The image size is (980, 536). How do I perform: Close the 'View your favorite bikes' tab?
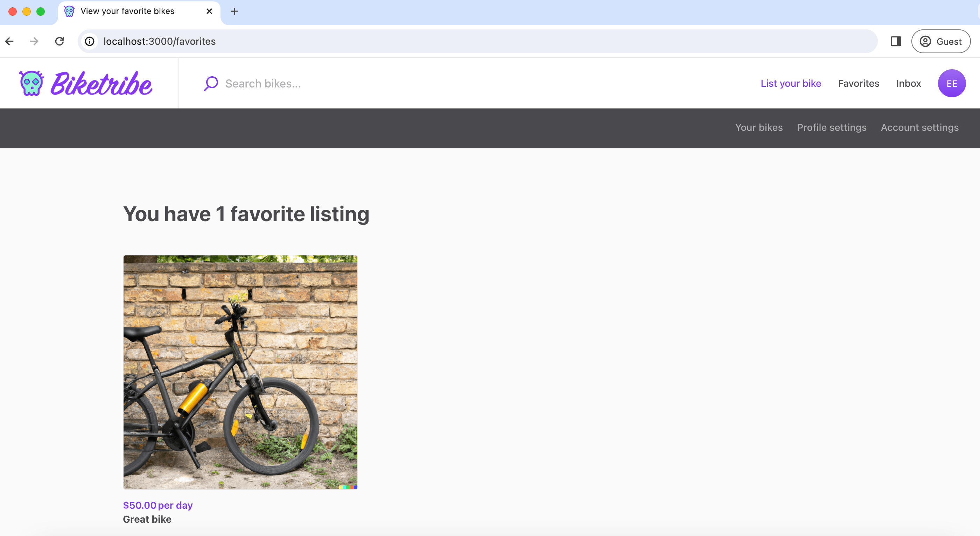[x=209, y=12]
